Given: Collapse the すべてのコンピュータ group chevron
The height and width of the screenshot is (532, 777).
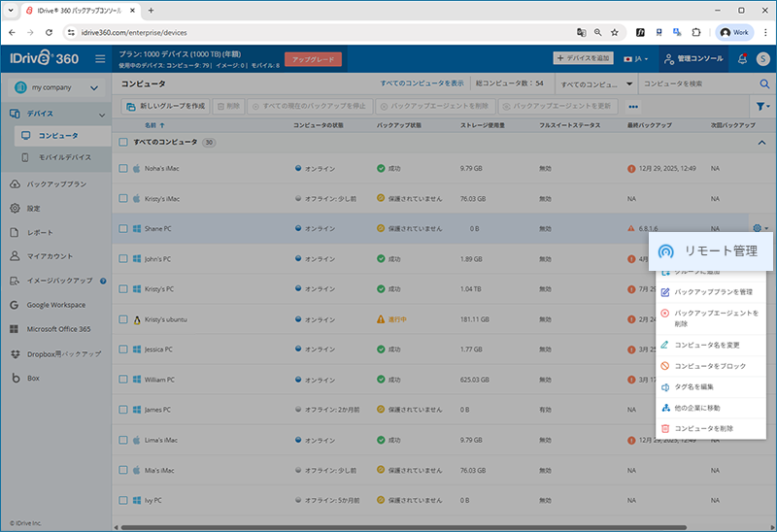Looking at the screenshot, I should tap(761, 143).
